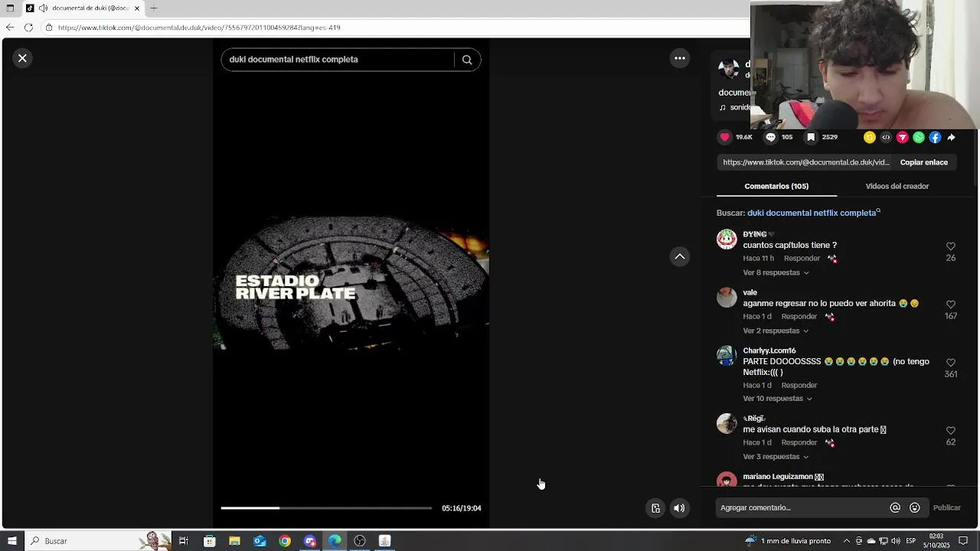Like the 'me avisan cuando suba' comment
This screenshot has width=980, height=551.
coord(951,431)
